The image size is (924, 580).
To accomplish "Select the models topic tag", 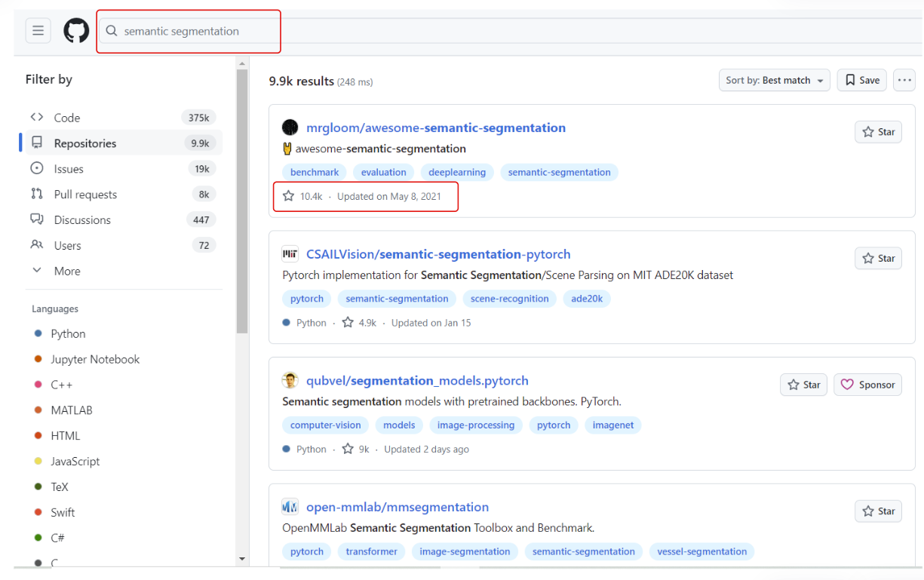I will click(399, 425).
